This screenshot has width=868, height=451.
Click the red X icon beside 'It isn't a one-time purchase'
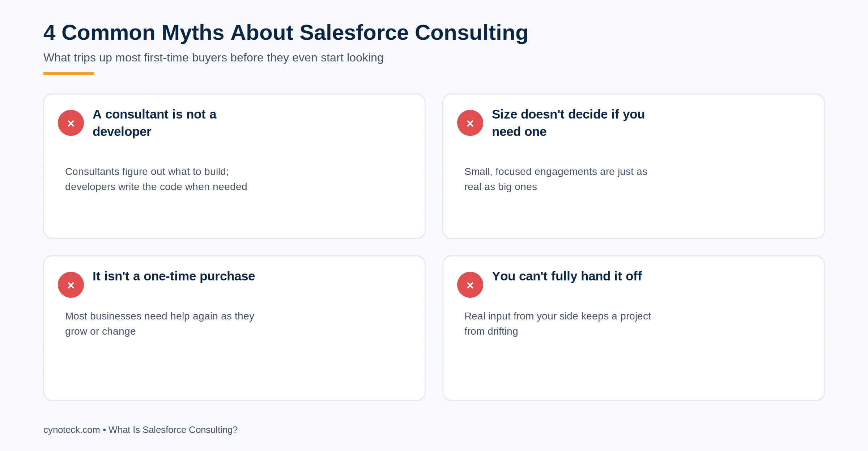71,285
